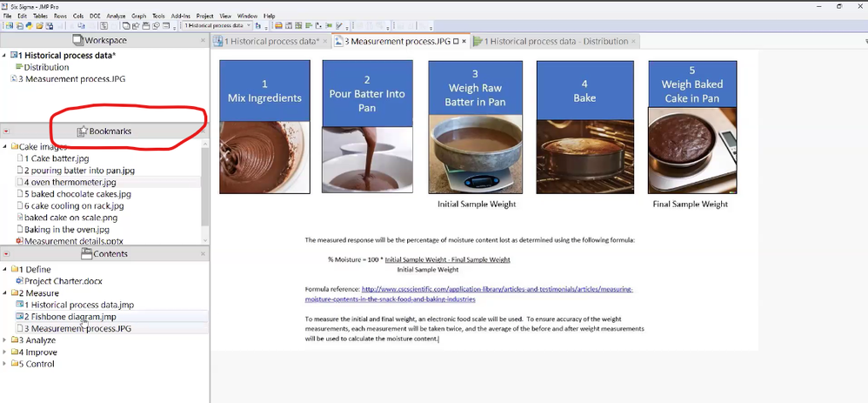868x403 pixels.
Task: Click the Save disk icon in the toolbar
Action: pyautogui.click(x=50, y=25)
